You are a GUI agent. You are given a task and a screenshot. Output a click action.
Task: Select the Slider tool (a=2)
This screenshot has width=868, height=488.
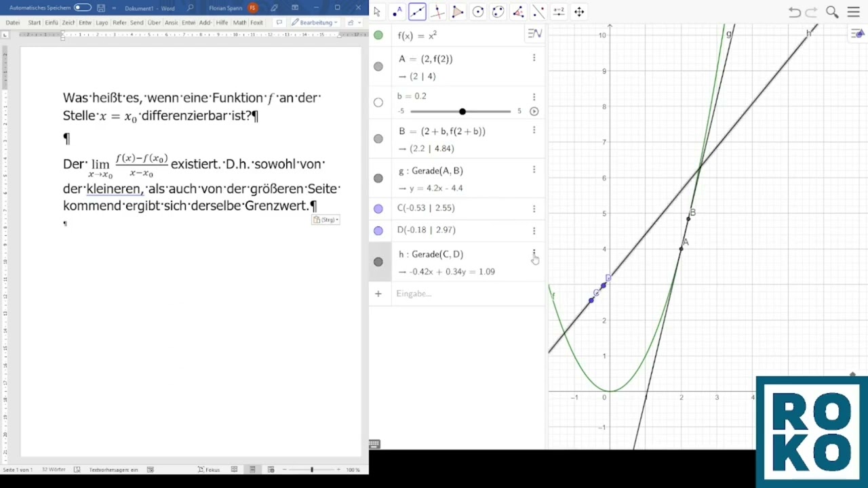tap(559, 12)
